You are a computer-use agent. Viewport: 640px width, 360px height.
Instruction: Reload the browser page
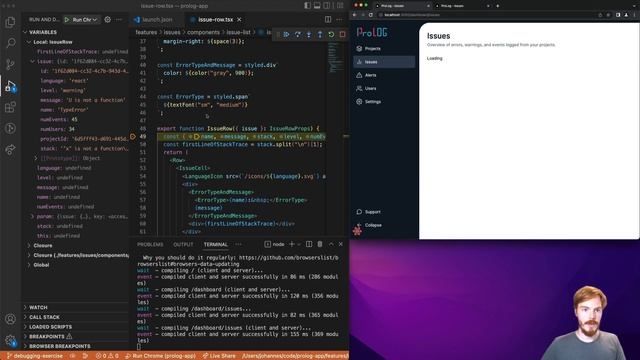pos(371,15)
